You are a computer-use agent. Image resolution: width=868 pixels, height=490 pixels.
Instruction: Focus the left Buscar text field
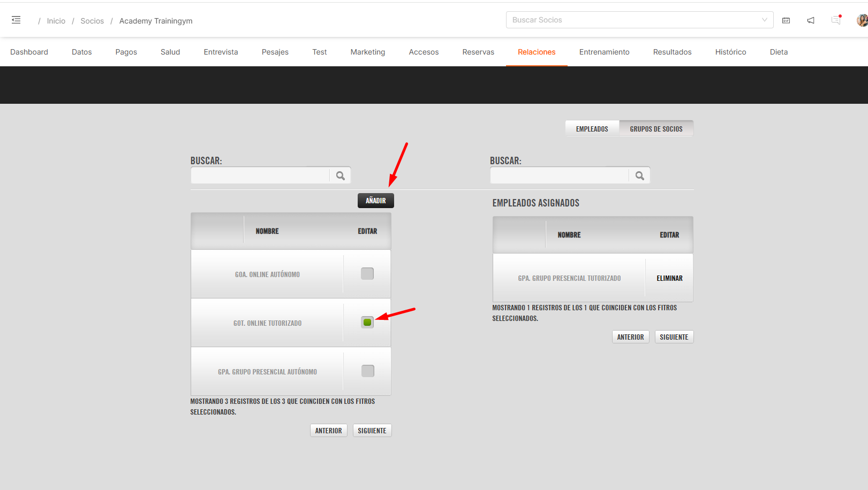point(260,175)
